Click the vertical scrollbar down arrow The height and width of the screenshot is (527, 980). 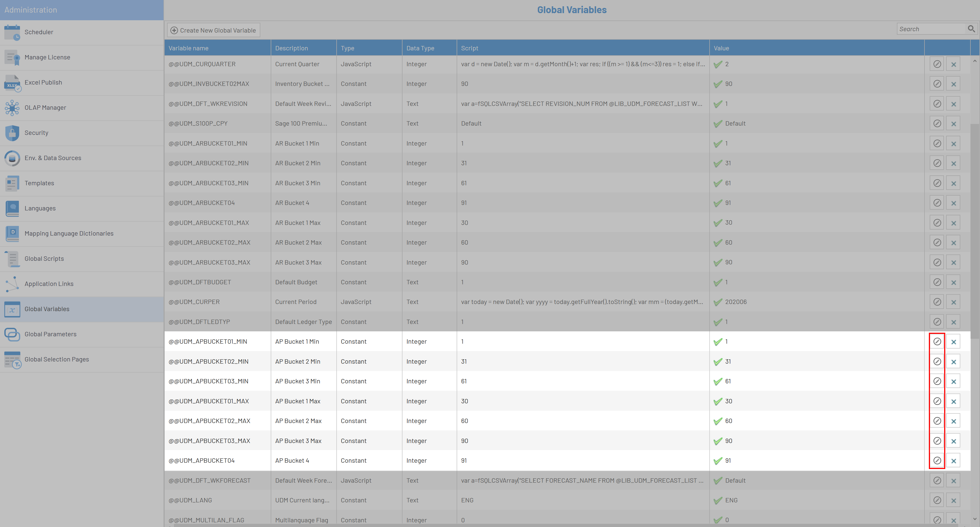click(975, 519)
